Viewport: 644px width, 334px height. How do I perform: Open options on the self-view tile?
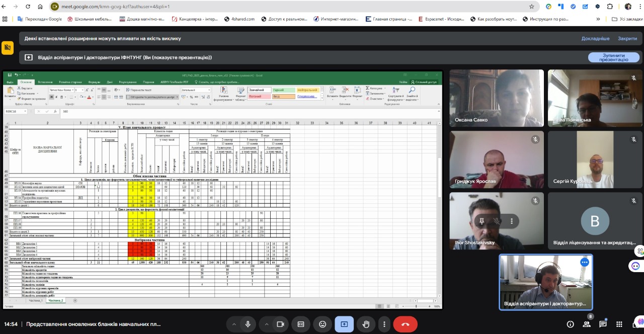click(584, 263)
